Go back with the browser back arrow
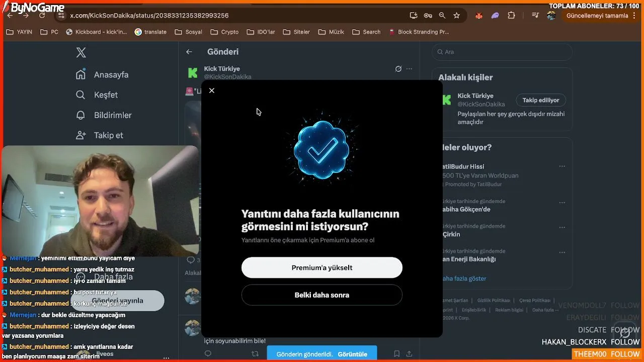 10,16
